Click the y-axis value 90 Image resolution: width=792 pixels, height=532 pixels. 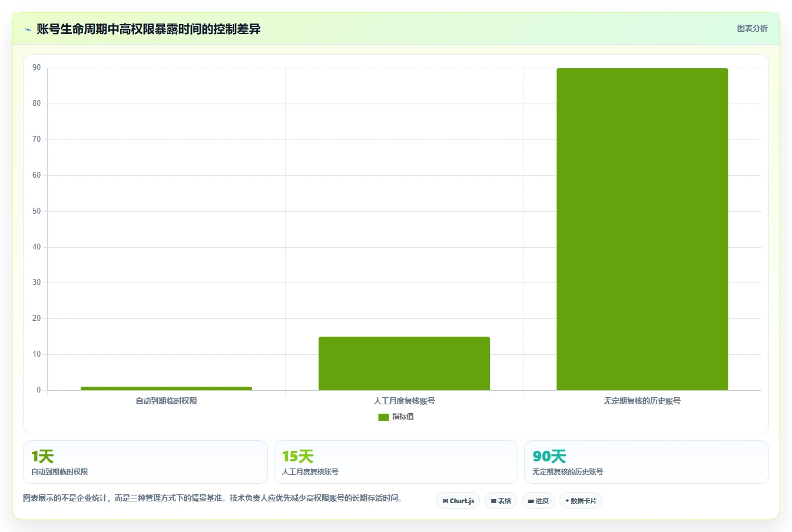click(37, 68)
